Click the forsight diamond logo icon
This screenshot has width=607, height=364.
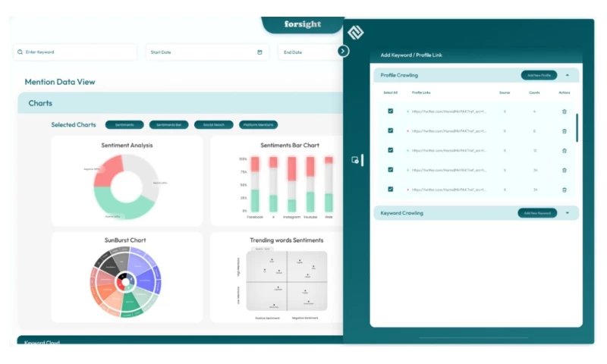[x=355, y=32]
